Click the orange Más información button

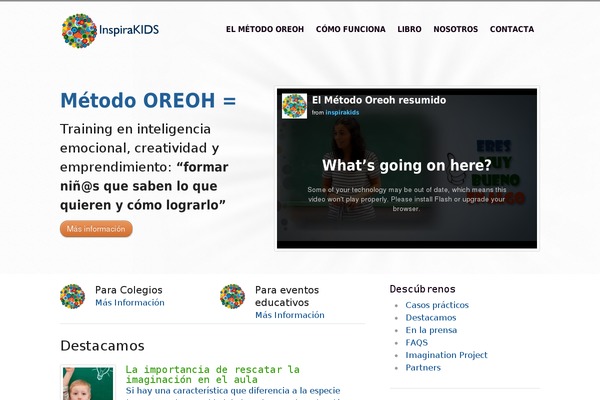click(x=96, y=229)
